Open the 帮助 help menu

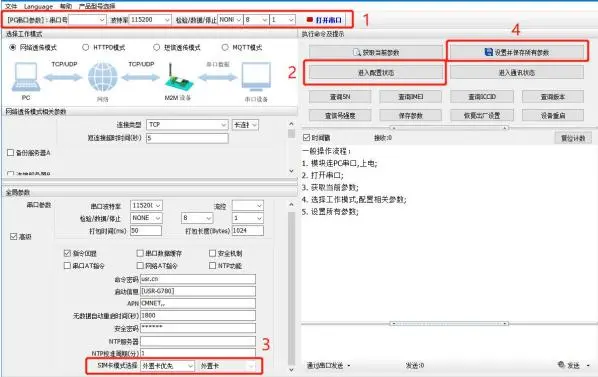tap(66, 6)
